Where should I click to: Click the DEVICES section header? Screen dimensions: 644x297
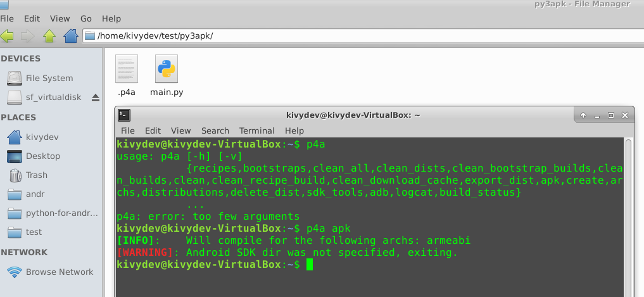click(20, 59)
